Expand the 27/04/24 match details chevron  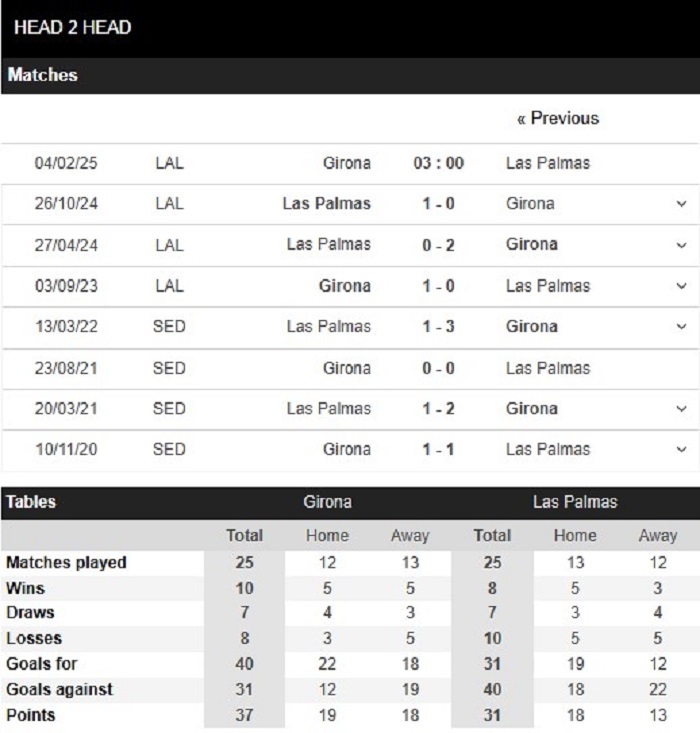681,245
